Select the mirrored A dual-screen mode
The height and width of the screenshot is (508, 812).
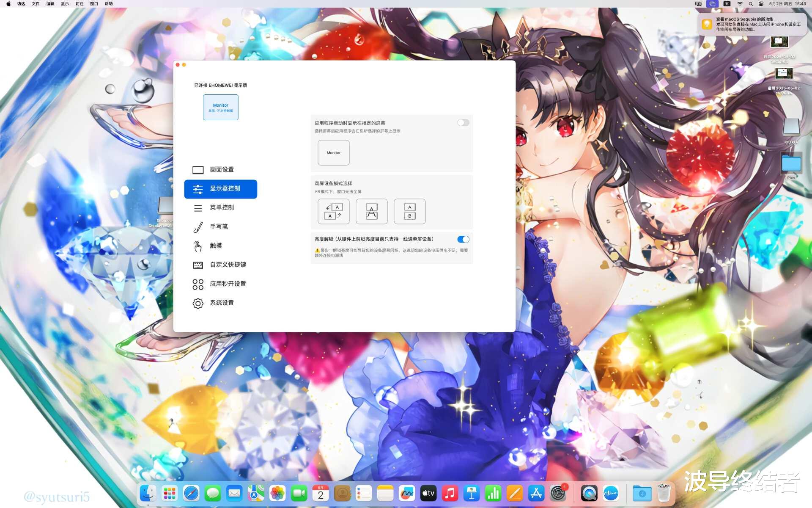pyautogui.click(x=371, y=211)
